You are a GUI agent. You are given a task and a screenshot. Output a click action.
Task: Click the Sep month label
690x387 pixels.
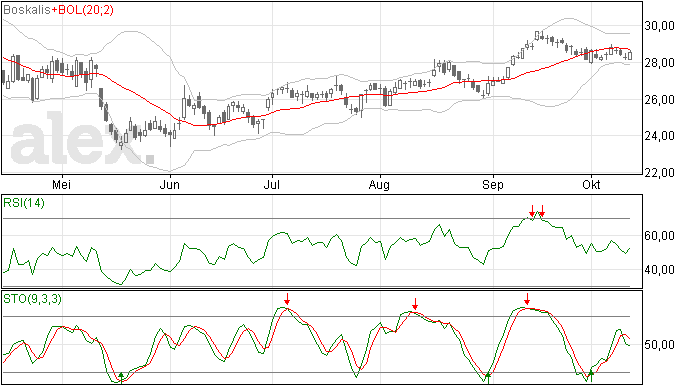click(492, 185)
